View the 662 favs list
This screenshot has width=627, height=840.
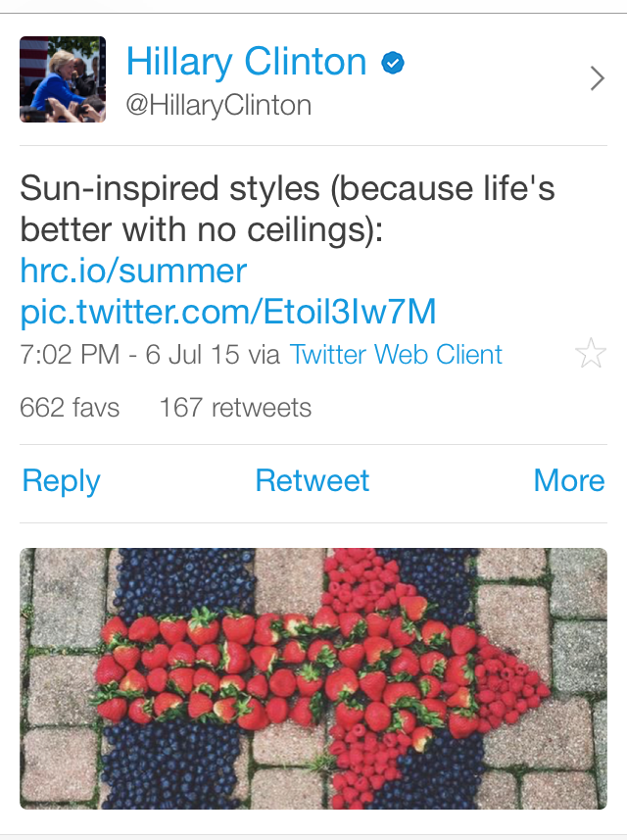tap(70, 408)
